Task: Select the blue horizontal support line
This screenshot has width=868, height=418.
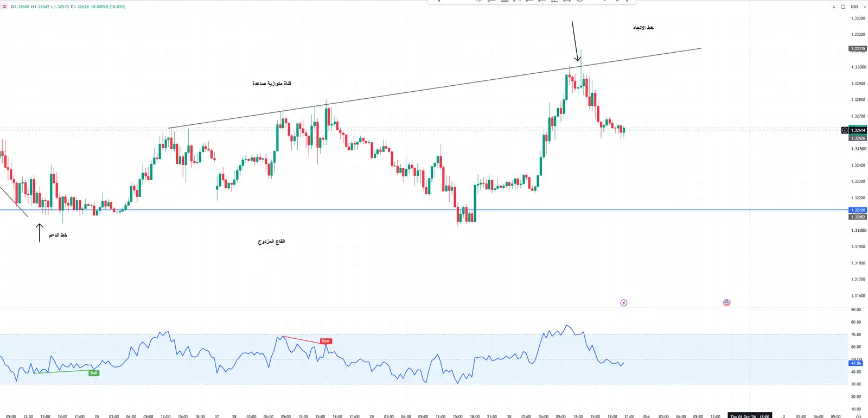Action: [423, 210]
